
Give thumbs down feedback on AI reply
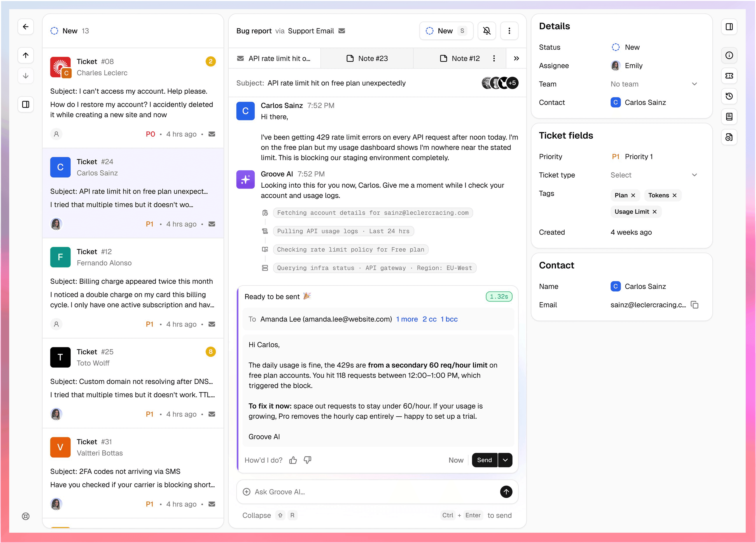[x=307, y=460]
